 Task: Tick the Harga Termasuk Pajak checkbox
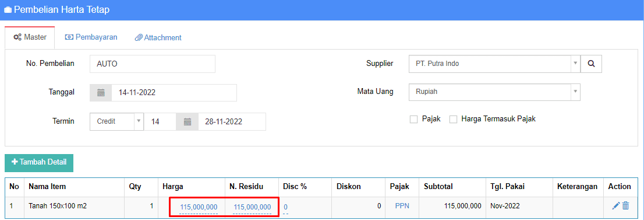tap(454, 120)
